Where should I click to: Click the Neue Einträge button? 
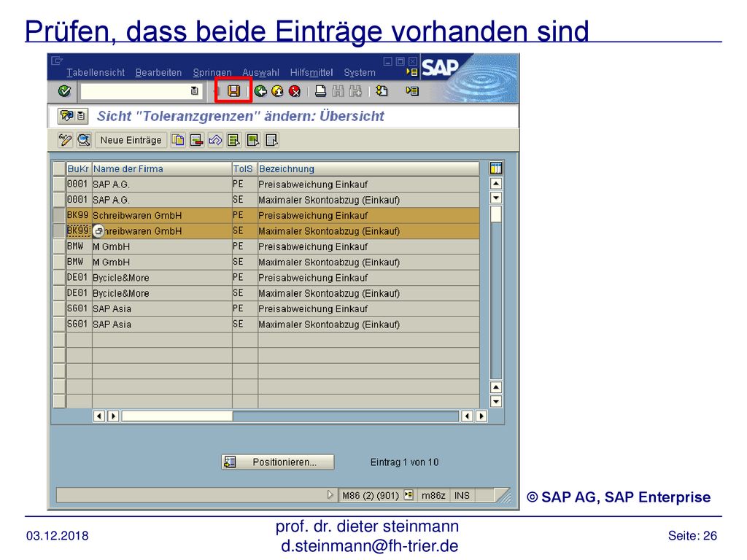click(x=131, y=140)
